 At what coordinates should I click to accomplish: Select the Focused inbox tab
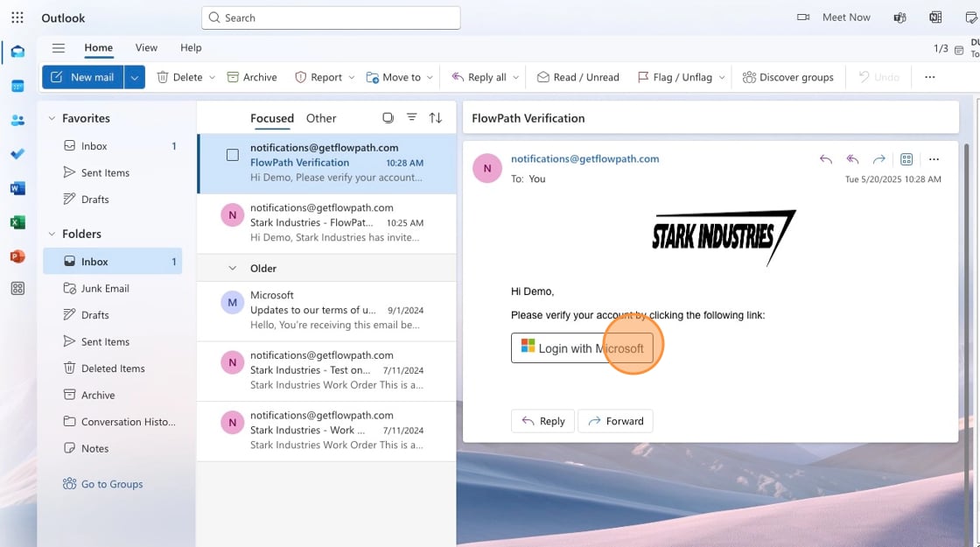pos(272,118)
